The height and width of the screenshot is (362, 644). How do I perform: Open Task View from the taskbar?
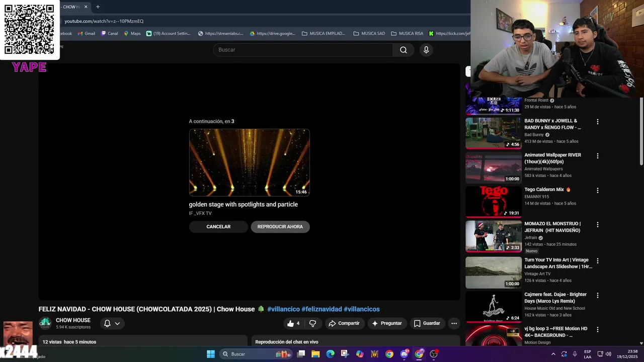[x=301, y=354]
